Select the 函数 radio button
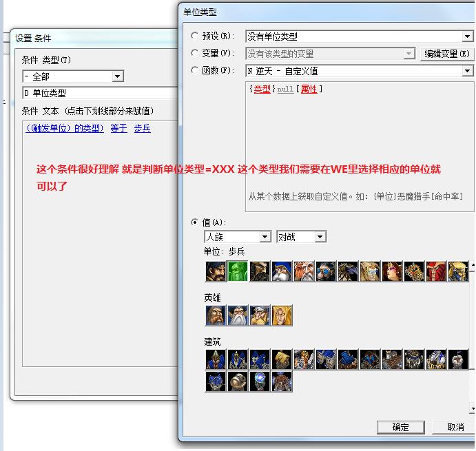Image resolution: width=476 pixels, height=451 pixels. tap(195, 70)
